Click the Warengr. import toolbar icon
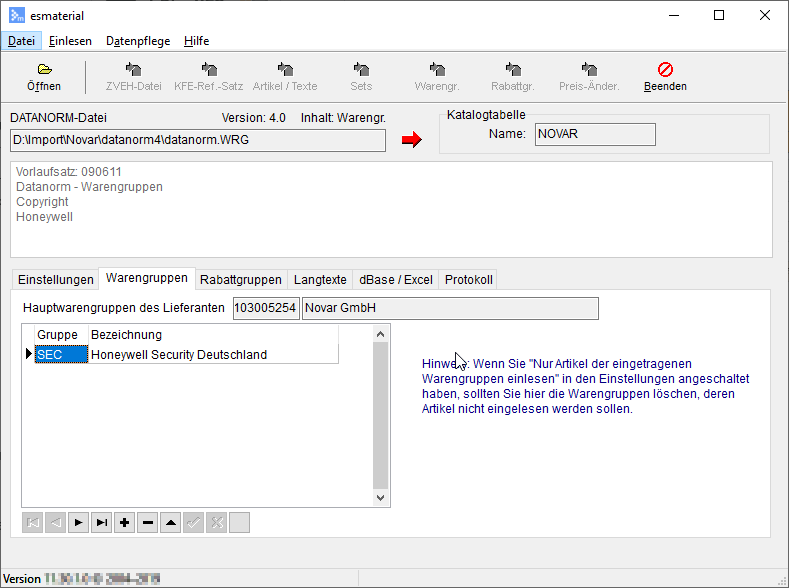Screen dimensions: 789x588 click(437, 70)
